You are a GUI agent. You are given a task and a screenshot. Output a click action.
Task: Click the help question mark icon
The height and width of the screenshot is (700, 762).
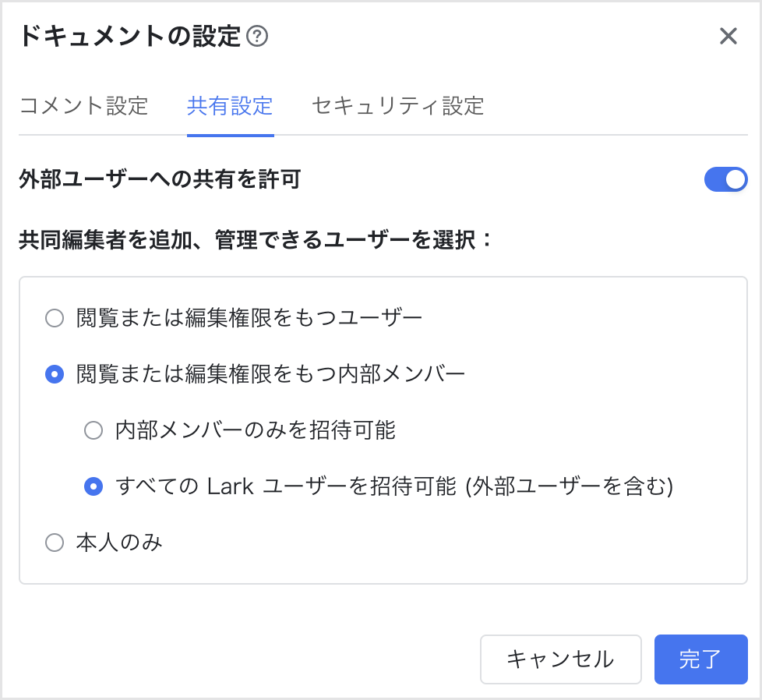coord(257,37)
